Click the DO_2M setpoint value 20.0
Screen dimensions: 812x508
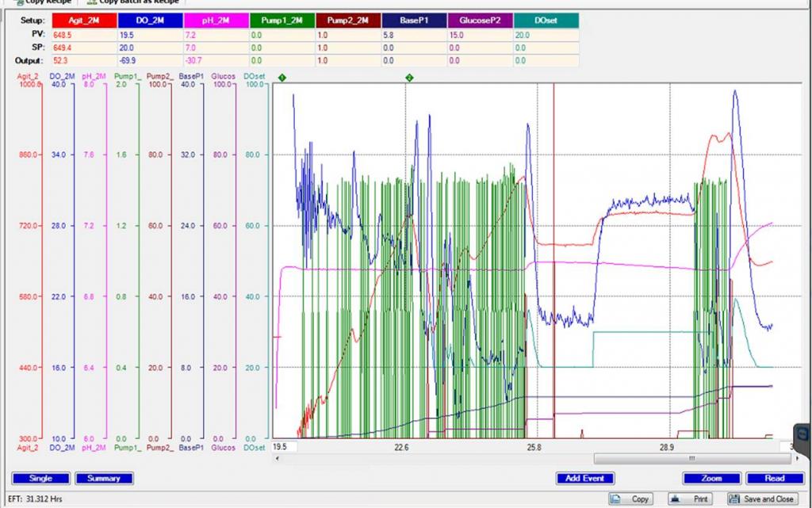126,48
